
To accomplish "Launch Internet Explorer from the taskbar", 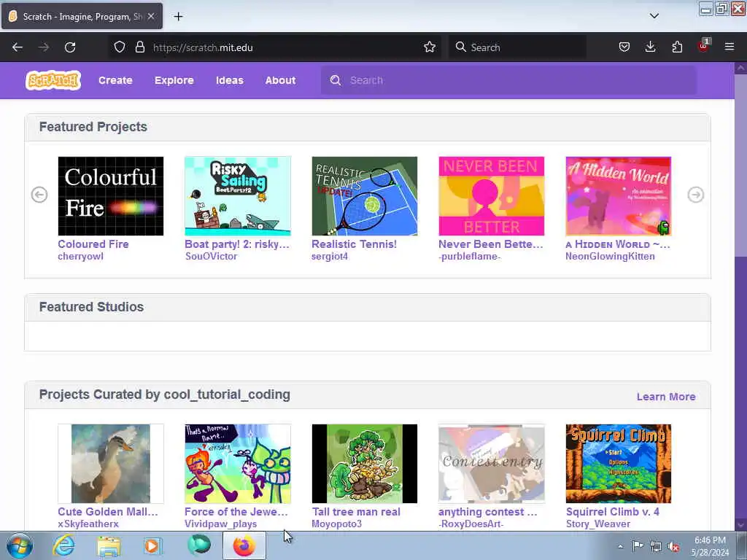I will tap(64, 545).
